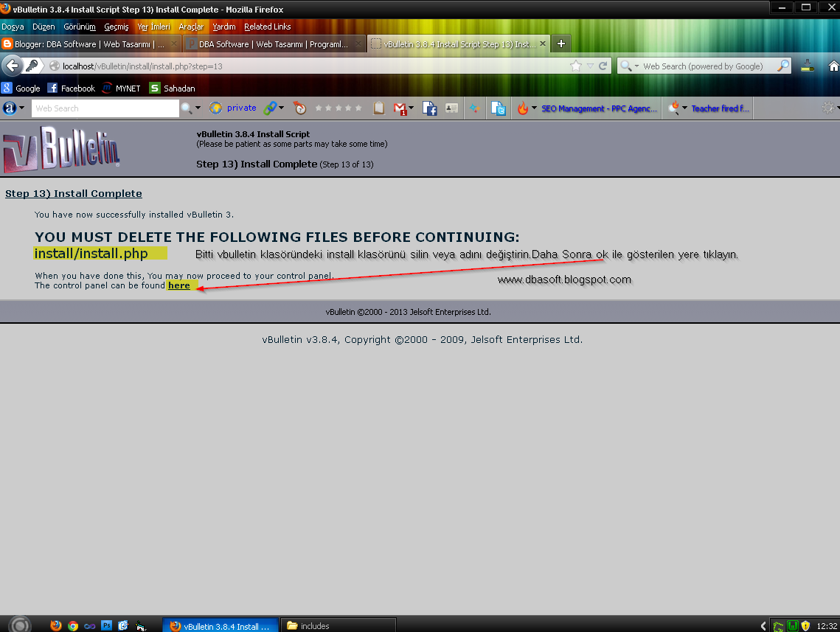
Task: Open the Geçmiş menu
Action: pos(117,27)
